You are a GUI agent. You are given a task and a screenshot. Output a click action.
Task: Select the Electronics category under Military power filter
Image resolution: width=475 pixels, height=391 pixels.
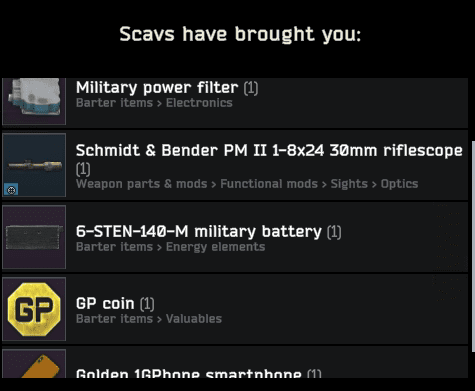(x=199, y=103)
